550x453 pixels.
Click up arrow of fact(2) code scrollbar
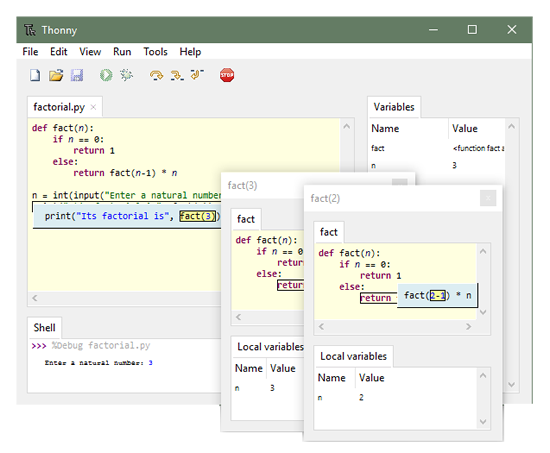pos(483,251)
